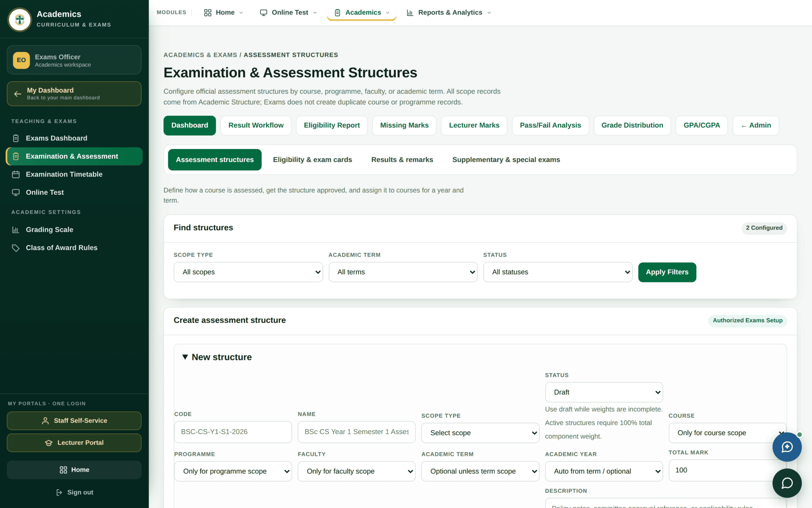This screenshot has width=812, height=508.
Task: Open the Auto from term / optional dropdown
Action: click(604, 472)
